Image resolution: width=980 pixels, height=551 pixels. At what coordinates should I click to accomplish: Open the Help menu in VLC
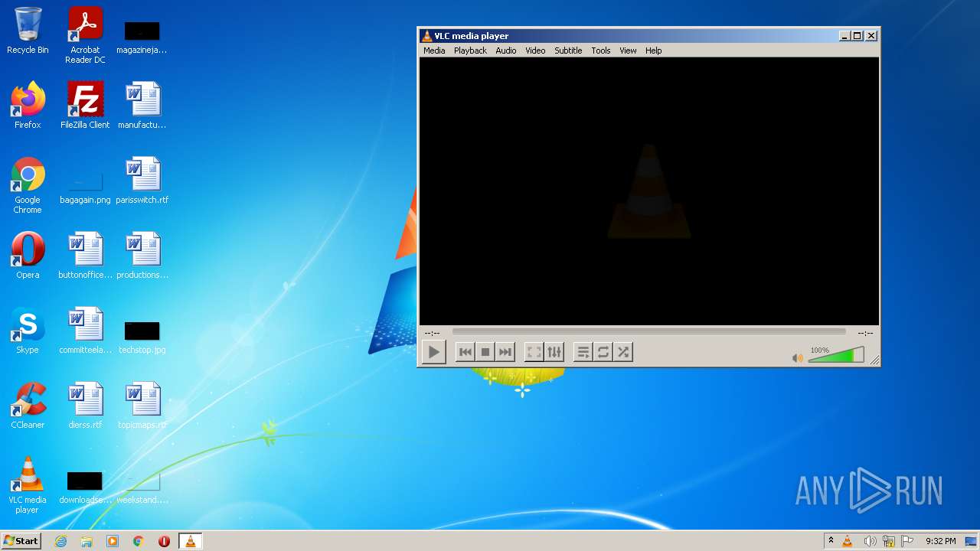pyautogui.click(x=653, y=51)
